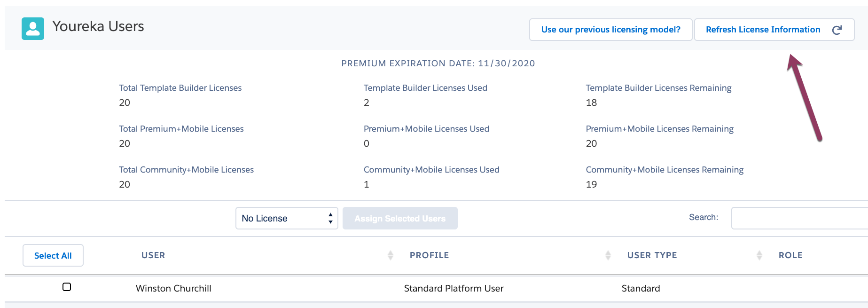Click Refresh License Information button

click(x=774, y=30)
